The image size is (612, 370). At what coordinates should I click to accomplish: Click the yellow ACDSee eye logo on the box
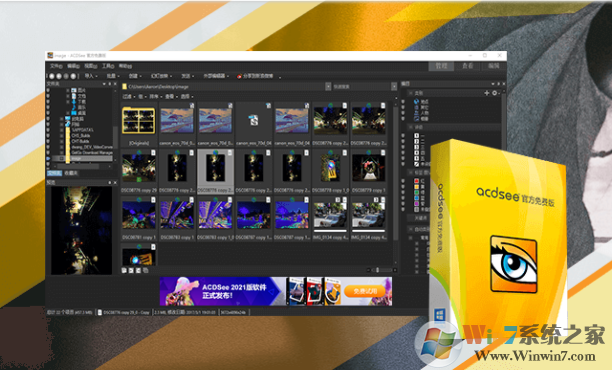point(513,264)
